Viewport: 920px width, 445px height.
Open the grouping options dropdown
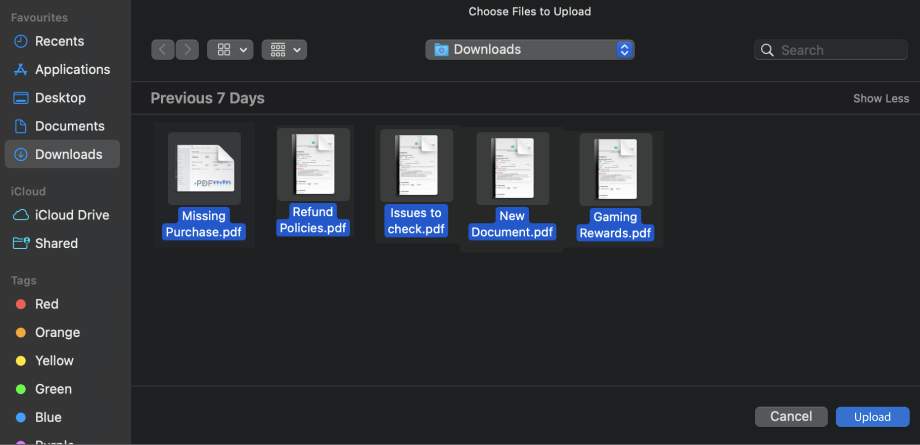coord(284,49)
